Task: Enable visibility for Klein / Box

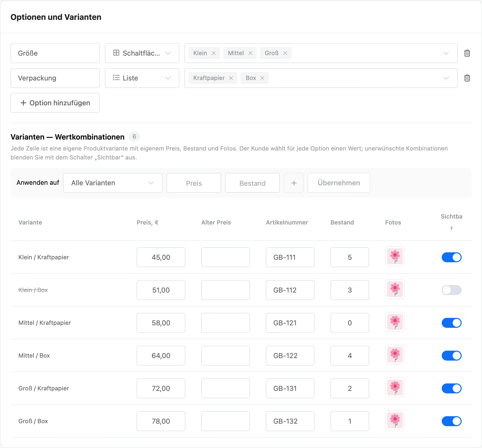Action: (x=451, y=290)
